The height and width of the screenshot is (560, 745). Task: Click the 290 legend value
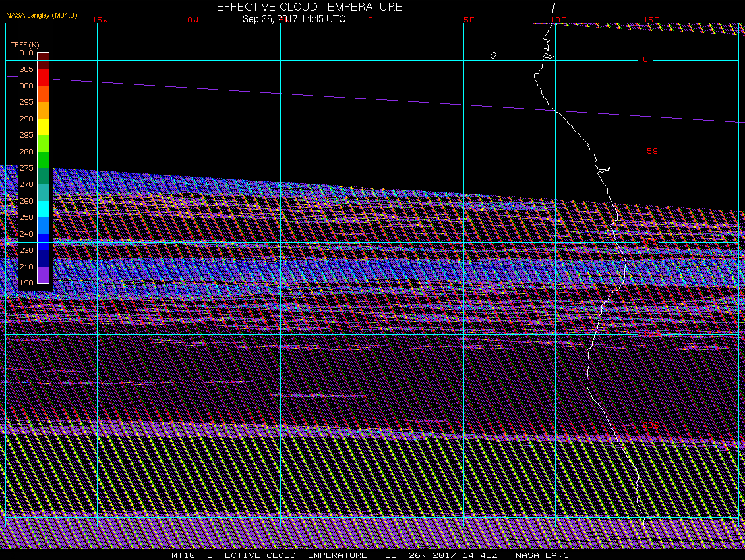[x=26, y=119]
